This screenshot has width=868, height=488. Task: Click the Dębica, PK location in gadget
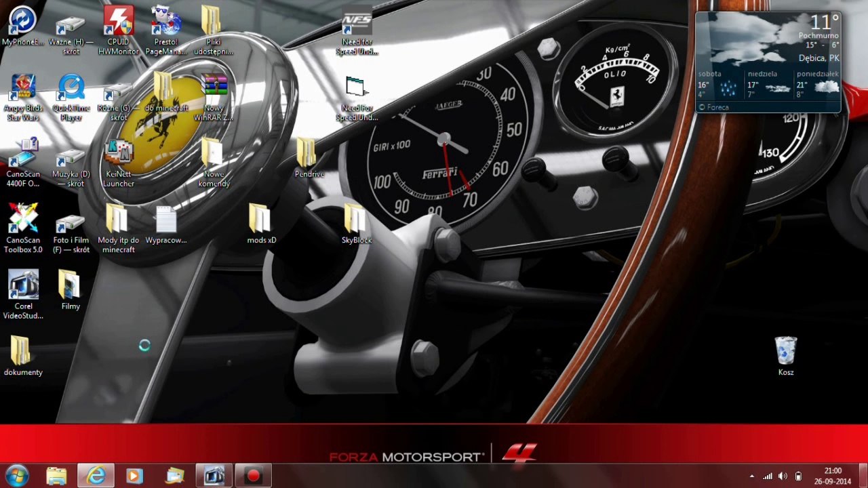tap(818, 58)
